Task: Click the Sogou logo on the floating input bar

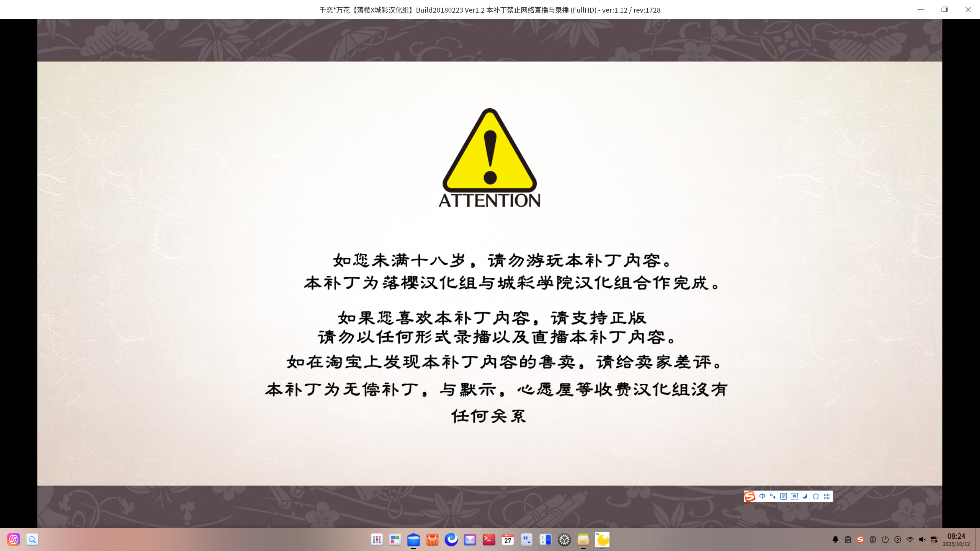Action: tap(750, 496)
